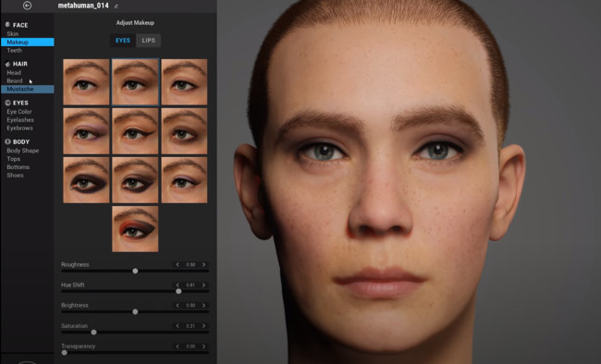This screenshot has height=364, width=601.
Task: Click the Transparency value field
Action: pos(190,346)
